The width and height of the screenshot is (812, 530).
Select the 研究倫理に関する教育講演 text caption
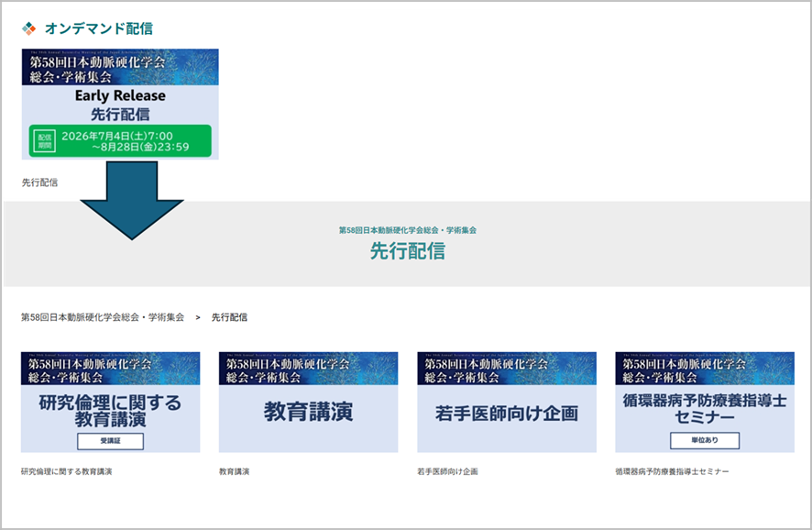tap(66, 471)
